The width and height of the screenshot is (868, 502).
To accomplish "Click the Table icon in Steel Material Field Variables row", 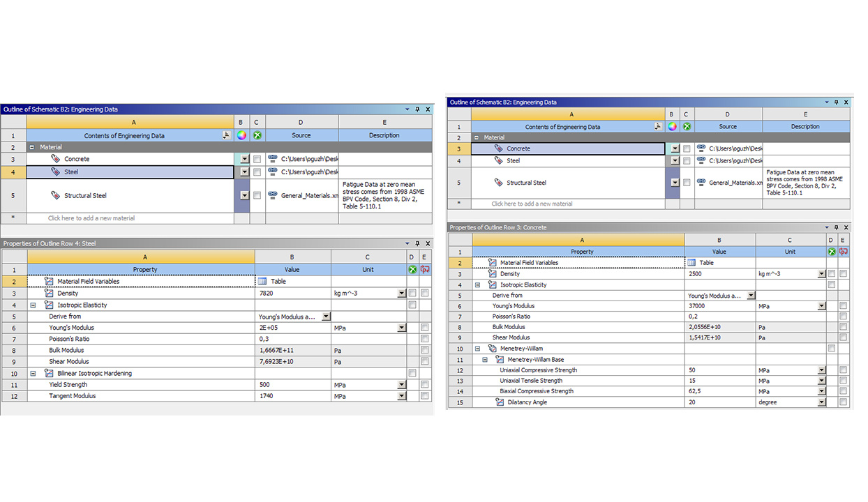I will [262, 282].
